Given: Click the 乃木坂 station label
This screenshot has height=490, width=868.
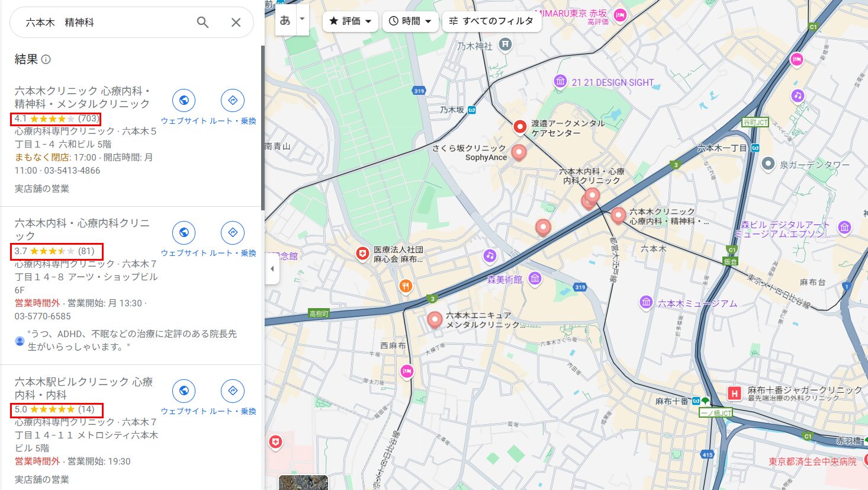Looking at the screenshot, I should tap(452, 110).
